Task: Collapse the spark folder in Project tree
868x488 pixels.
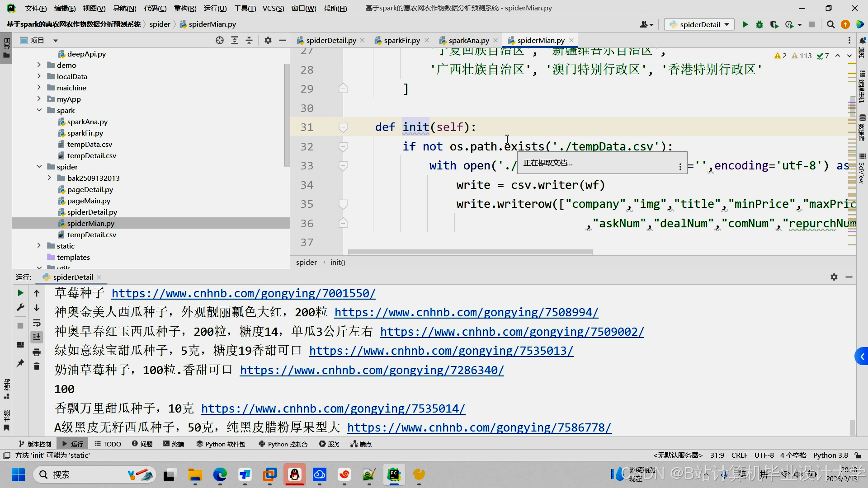Action: tap(40, 110)
